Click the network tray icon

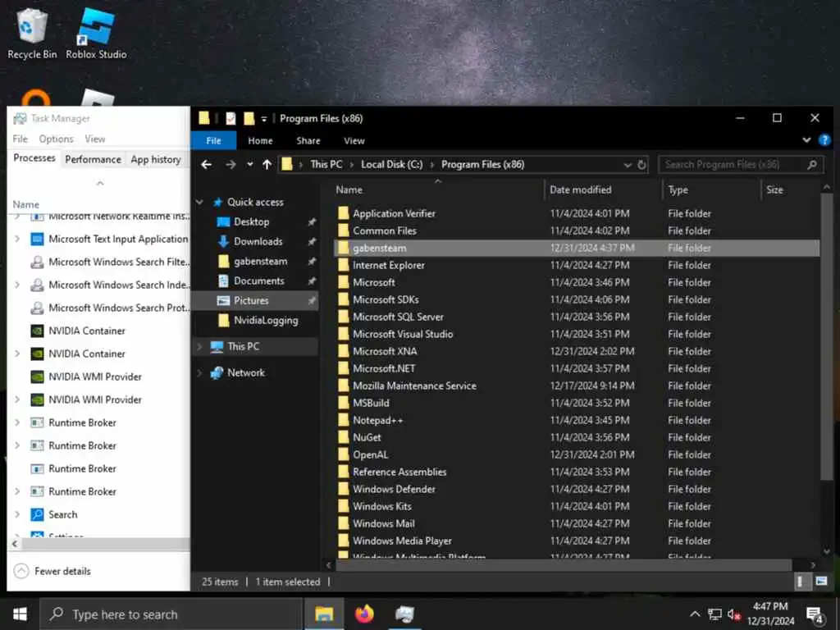[x=714, y=614]
